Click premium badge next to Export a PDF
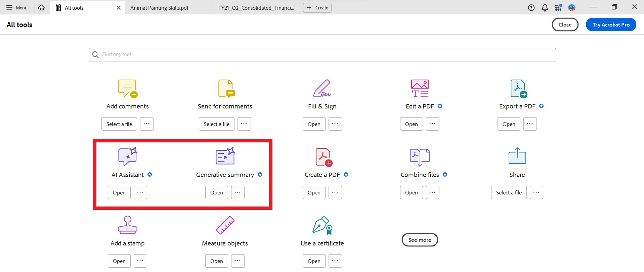The image size is (644, 272). [542, 106]
